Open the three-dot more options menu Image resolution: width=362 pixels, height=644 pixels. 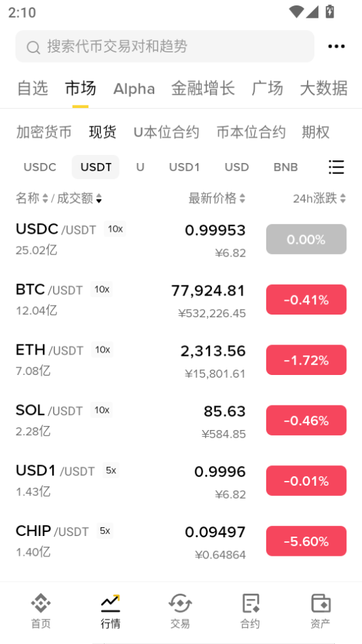point(336,46)
